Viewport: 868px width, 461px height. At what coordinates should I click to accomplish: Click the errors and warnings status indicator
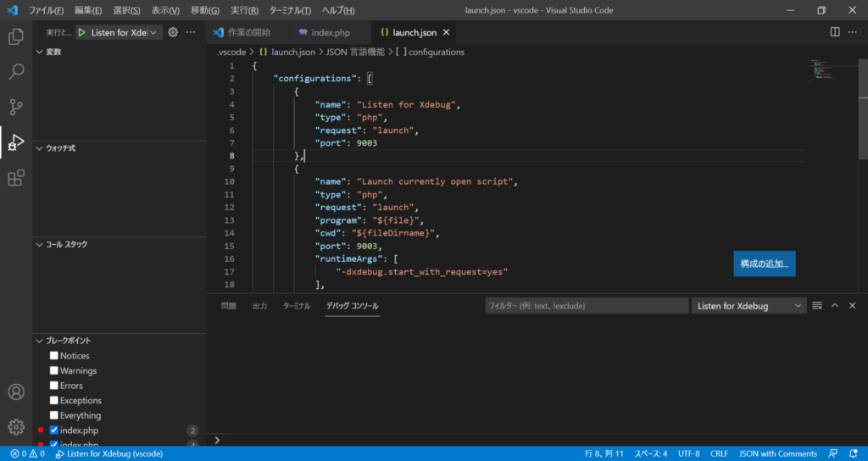pos(28,454)
